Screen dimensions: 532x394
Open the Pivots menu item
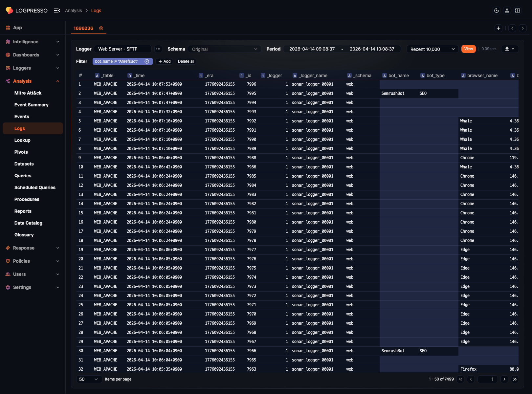(21, 152)
